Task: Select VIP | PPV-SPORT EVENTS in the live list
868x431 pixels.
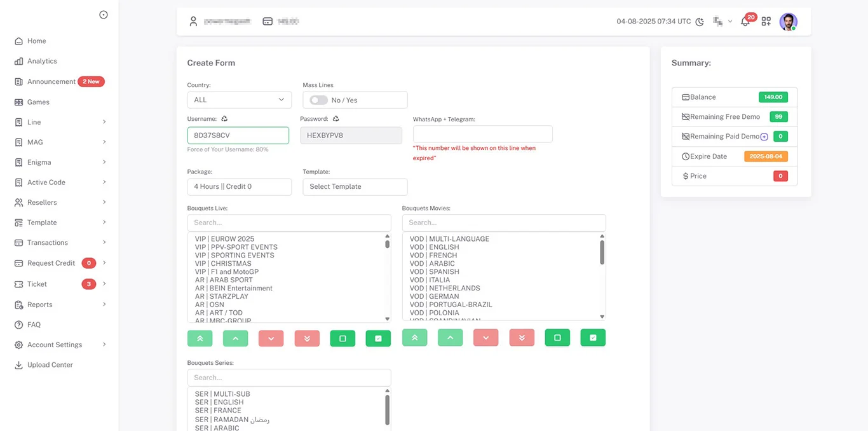Action: 236,247
